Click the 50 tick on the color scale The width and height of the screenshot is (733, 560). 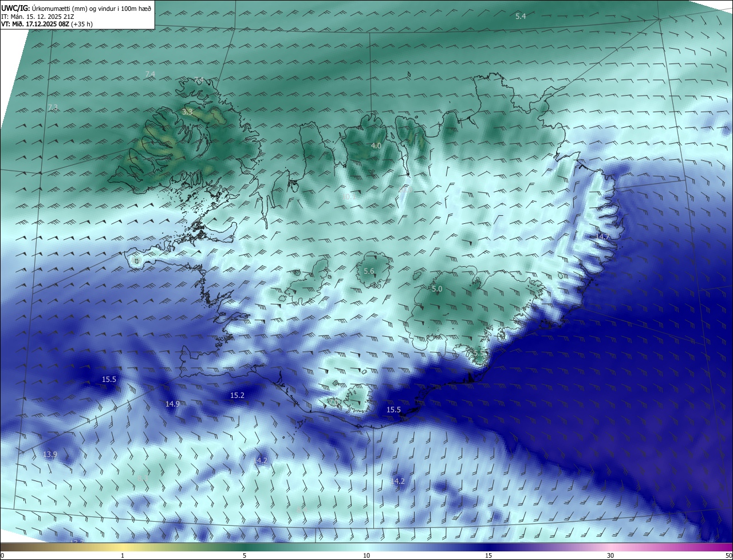(x=728, y=555)
